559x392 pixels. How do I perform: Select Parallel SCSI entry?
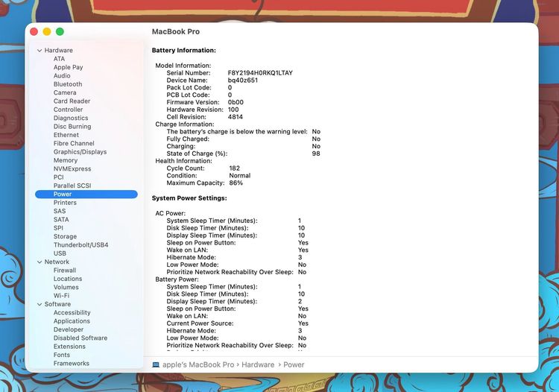tap(72, 186)
